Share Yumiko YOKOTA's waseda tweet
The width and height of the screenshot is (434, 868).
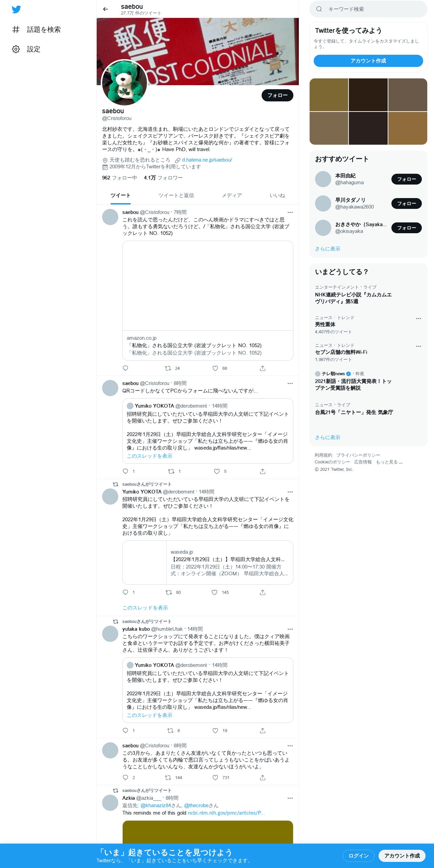click(263, 592)
